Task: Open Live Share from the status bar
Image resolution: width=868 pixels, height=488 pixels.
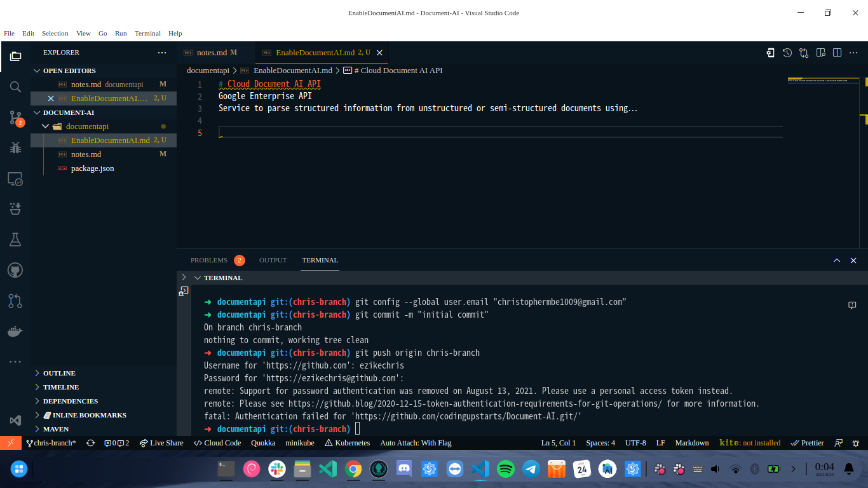Action: point(161,443)
